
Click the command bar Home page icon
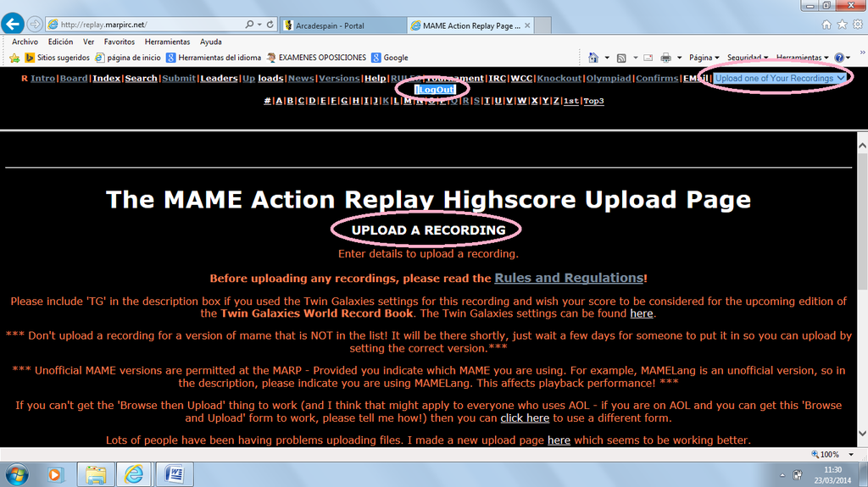point(593,58)
